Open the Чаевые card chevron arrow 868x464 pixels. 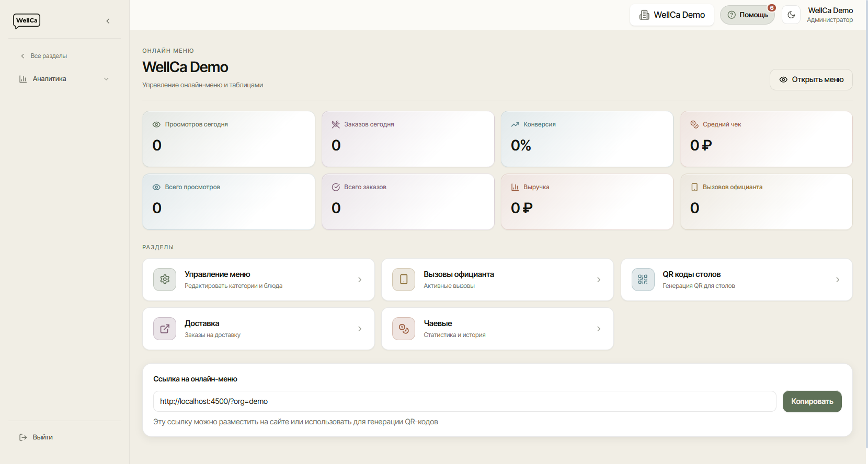599,329
